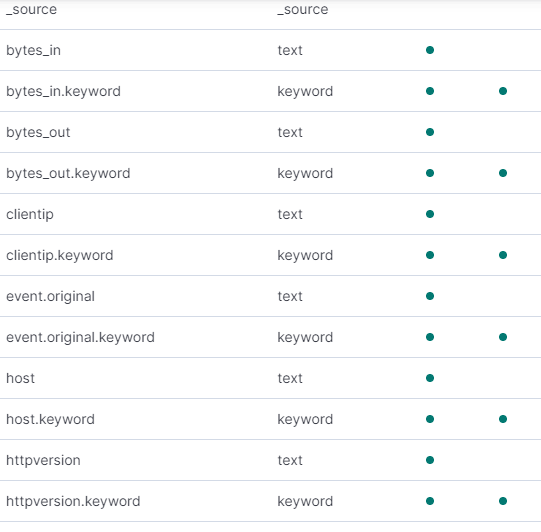Click the searchable dot for event.original

click(430, 296)
